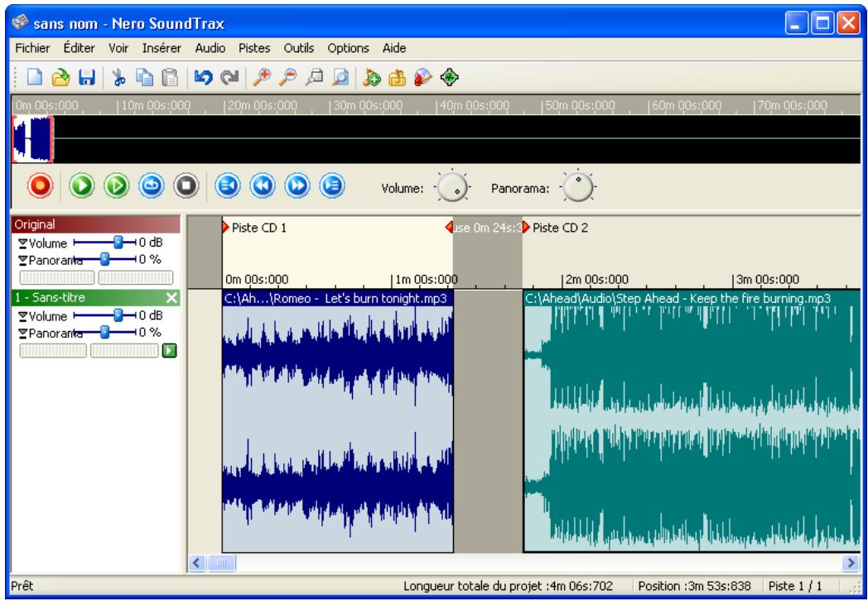Stop playback with the square button
Screen dimensions: 868x601
pyautogui.click(x=186, y=186)
